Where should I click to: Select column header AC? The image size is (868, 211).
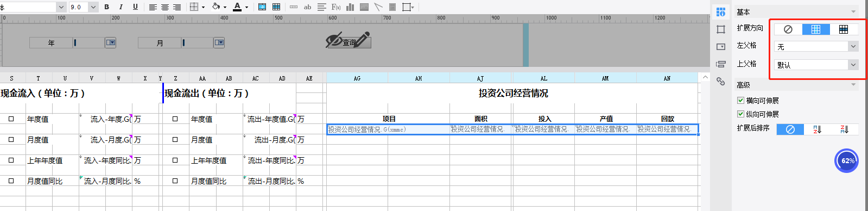pyautogui.click(x=255, y=78)
